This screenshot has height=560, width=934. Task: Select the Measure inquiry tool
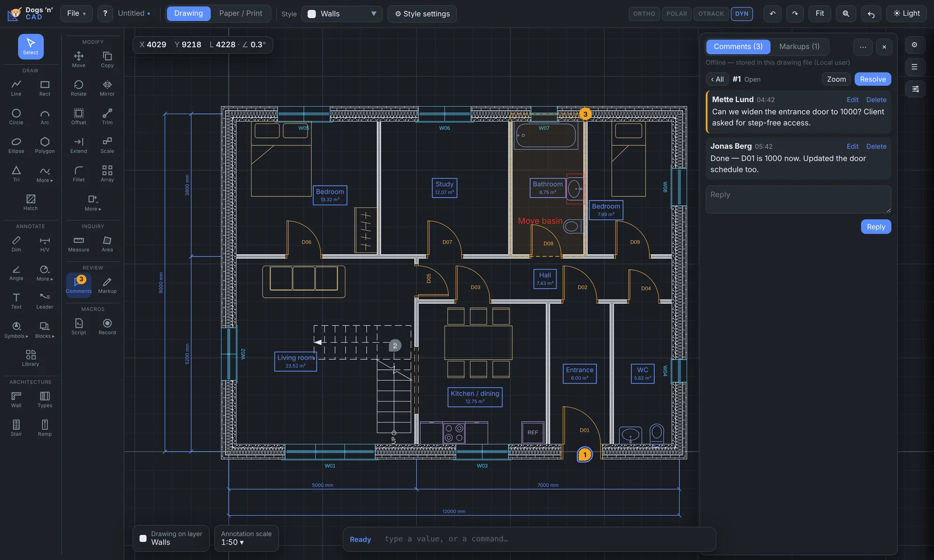78,244
